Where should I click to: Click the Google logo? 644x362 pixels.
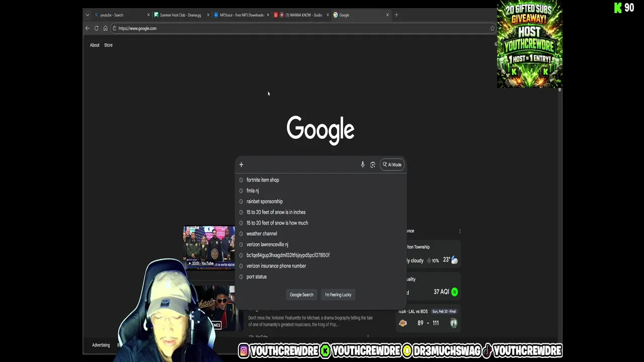[320, 130]
